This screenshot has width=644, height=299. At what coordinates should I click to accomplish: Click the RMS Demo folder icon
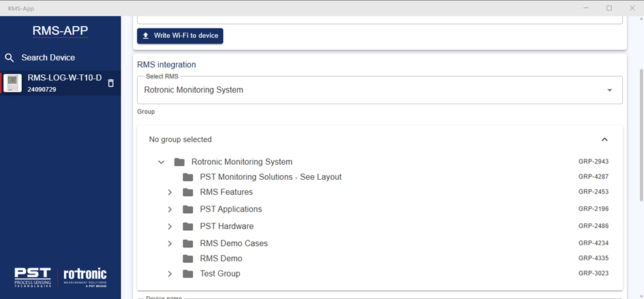tap(187, 259)
